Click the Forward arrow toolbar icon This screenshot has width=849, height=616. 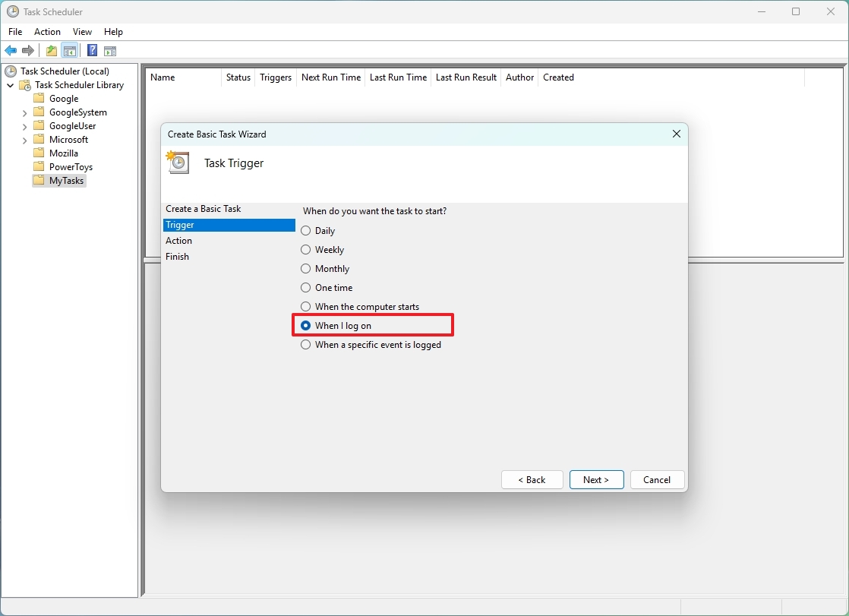(x=27, y=51)
